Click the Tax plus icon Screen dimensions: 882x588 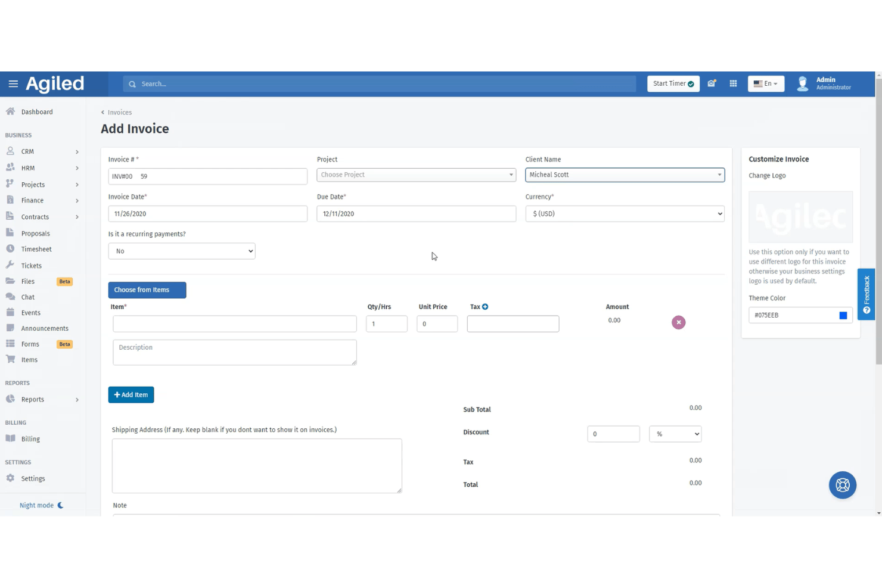(485, 307)
